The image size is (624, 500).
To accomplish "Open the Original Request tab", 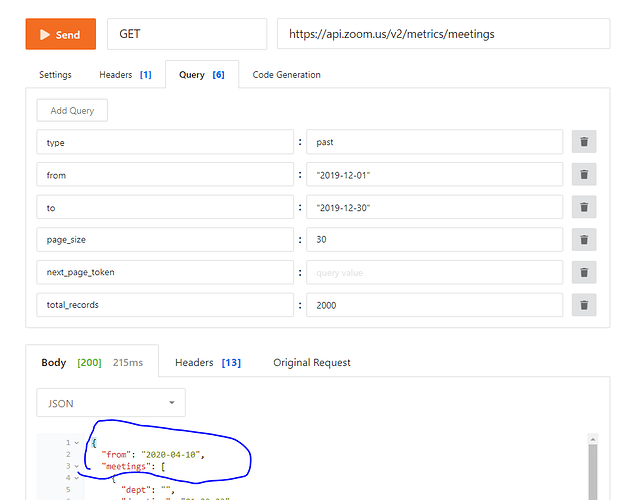I will point(312,363).
